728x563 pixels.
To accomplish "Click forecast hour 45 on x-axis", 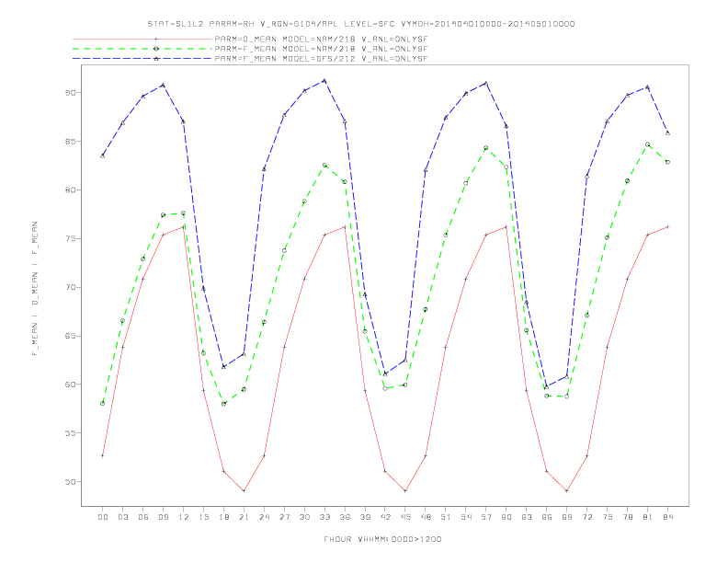I will (405, 517).
